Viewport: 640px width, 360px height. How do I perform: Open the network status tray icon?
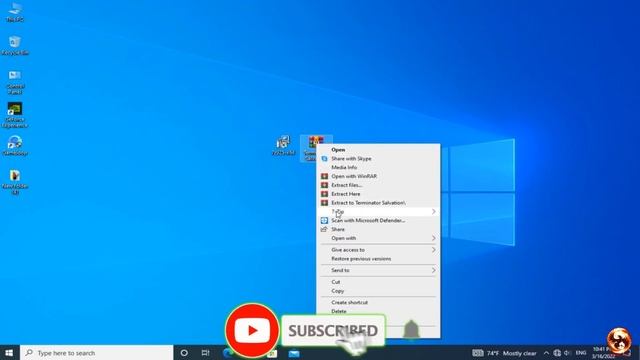point(557,353)
